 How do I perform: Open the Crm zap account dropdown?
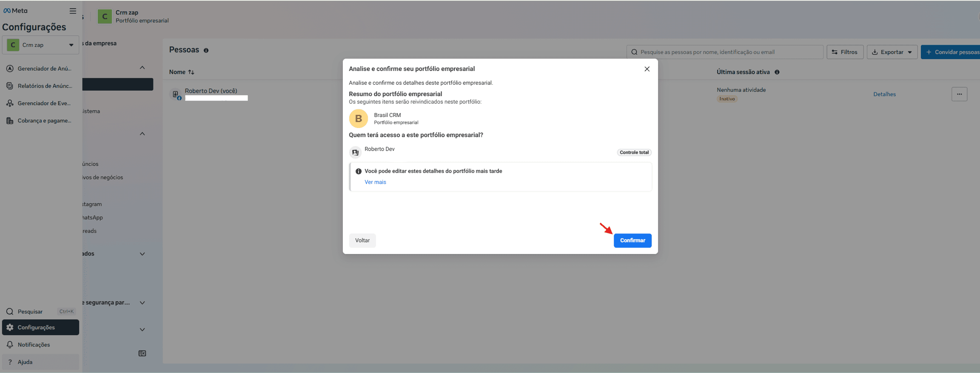(x=40, y=45)
